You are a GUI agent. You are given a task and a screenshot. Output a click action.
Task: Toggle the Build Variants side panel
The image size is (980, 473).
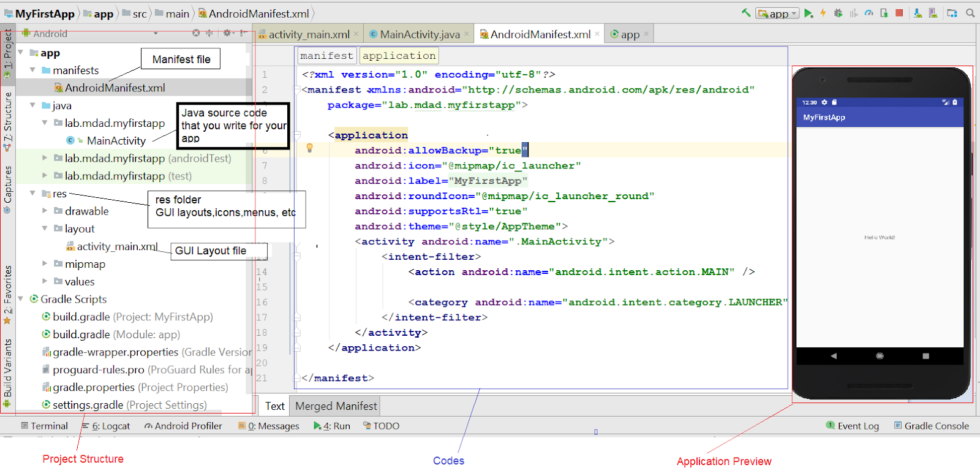[7, 373]
